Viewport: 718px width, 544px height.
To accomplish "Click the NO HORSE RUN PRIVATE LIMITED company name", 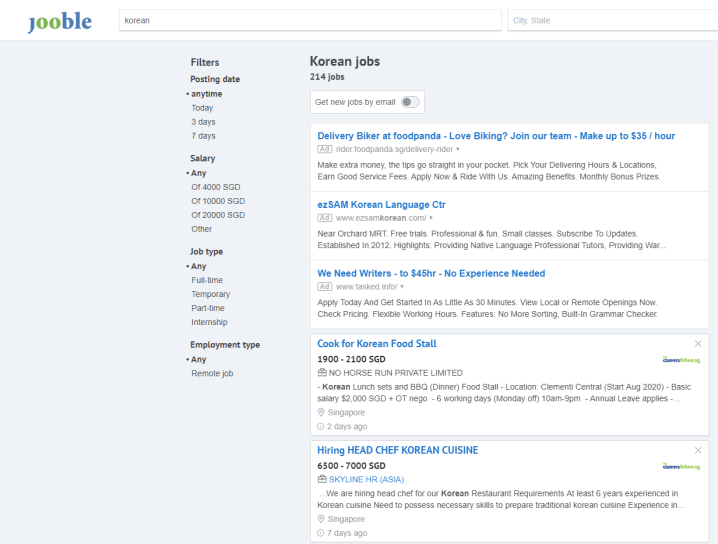I will (x=396, y=373).
